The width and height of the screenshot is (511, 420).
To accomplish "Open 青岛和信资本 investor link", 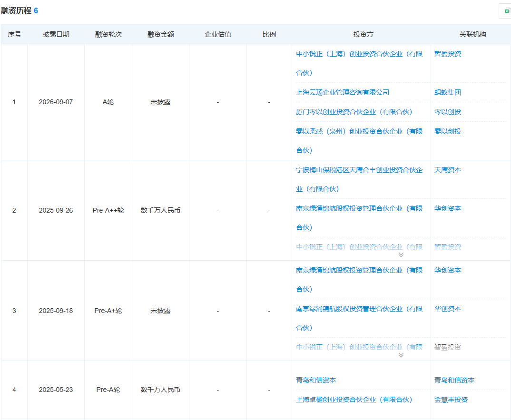I will (316, 380).
